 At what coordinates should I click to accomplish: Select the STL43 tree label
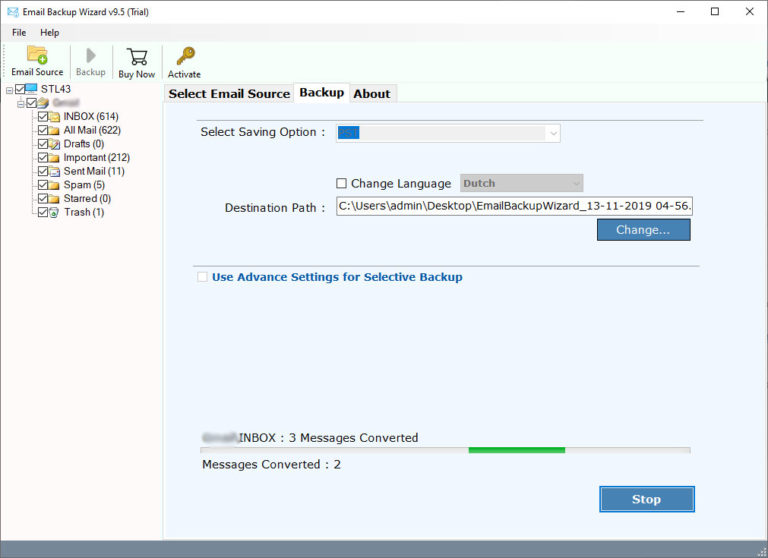[56, 89]
